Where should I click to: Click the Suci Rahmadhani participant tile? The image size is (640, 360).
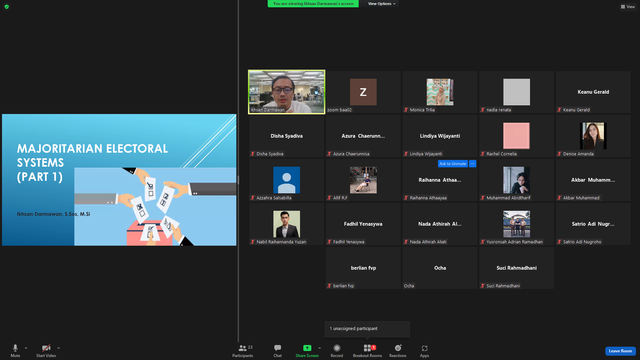click(x=516, y=268)
